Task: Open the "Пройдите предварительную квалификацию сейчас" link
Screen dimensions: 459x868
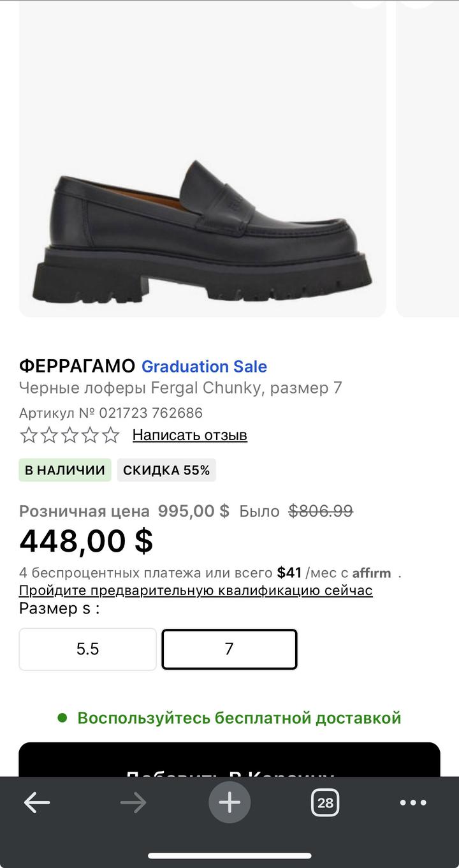Action: [x=196, y=590]
